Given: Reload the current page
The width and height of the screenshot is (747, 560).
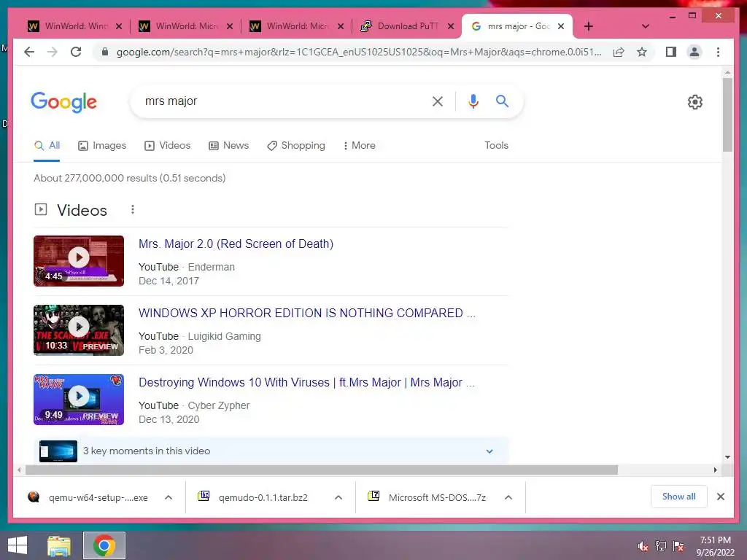Looking at the screenshot, I should 76,52.
